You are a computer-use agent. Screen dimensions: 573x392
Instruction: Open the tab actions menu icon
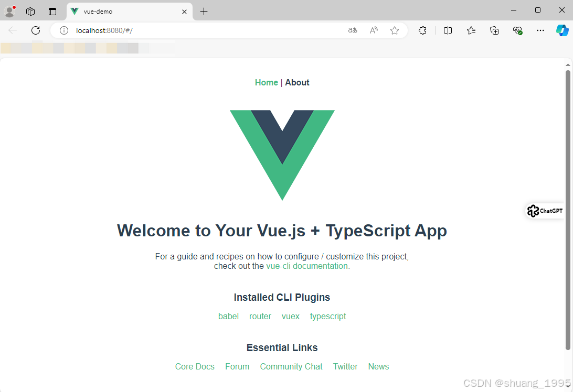point(52,12)
